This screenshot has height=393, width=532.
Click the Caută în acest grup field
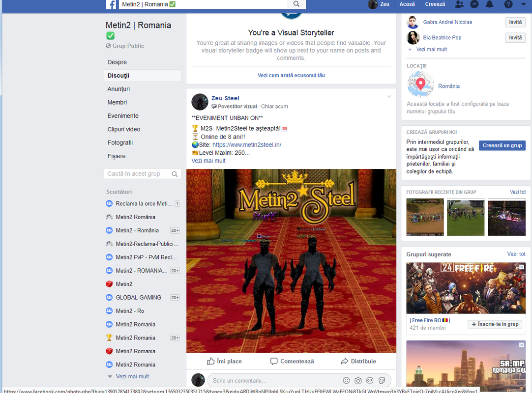pyautogui.click(x=143, y=173)
